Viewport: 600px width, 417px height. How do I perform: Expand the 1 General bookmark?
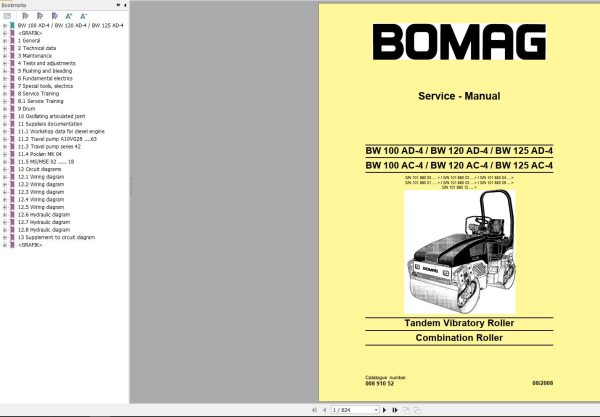click(5, 41)
